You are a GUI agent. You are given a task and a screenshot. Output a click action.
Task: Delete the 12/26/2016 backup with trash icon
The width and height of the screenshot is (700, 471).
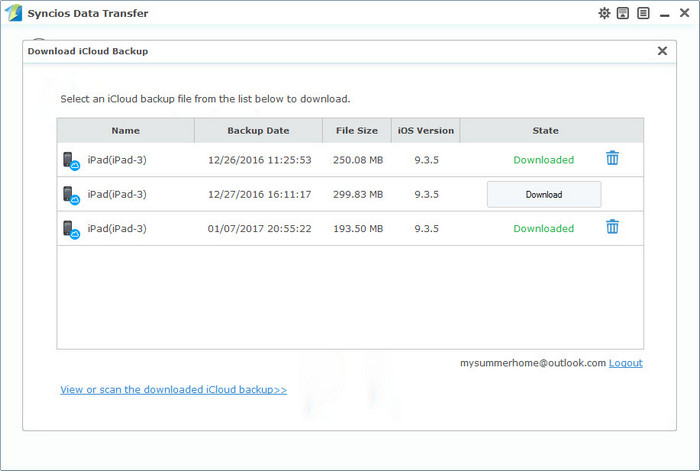[x=612, y=158]
